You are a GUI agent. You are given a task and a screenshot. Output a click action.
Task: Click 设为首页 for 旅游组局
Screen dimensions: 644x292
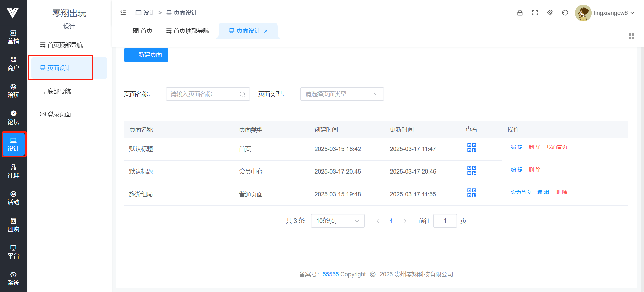click(x=521, y=192)
